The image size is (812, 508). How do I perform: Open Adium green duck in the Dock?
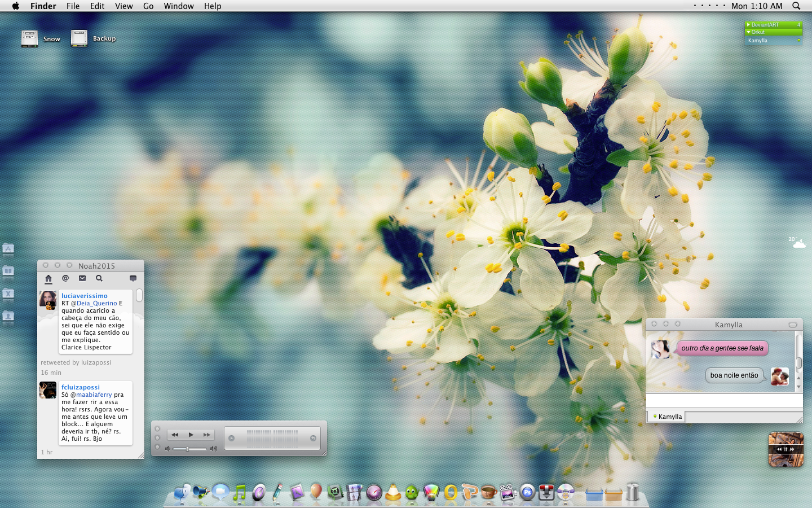click(412, 493)
